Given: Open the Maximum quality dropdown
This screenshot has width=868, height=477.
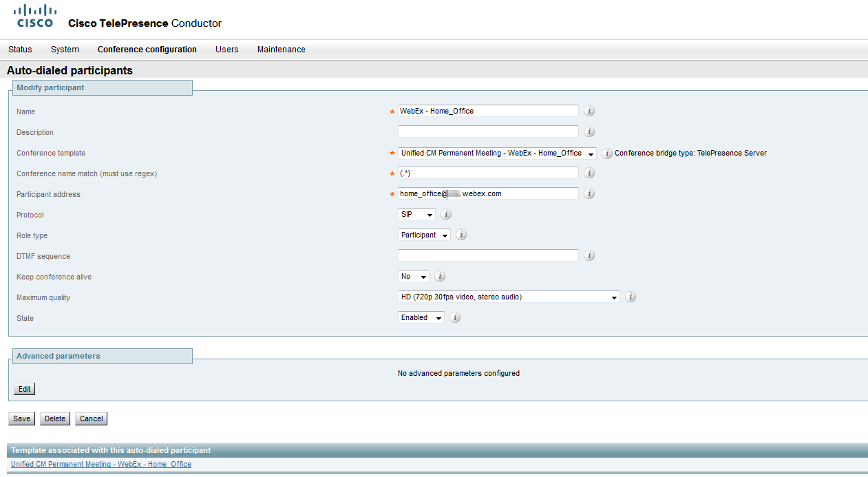Looking at the screenshot, I should 509,297.
